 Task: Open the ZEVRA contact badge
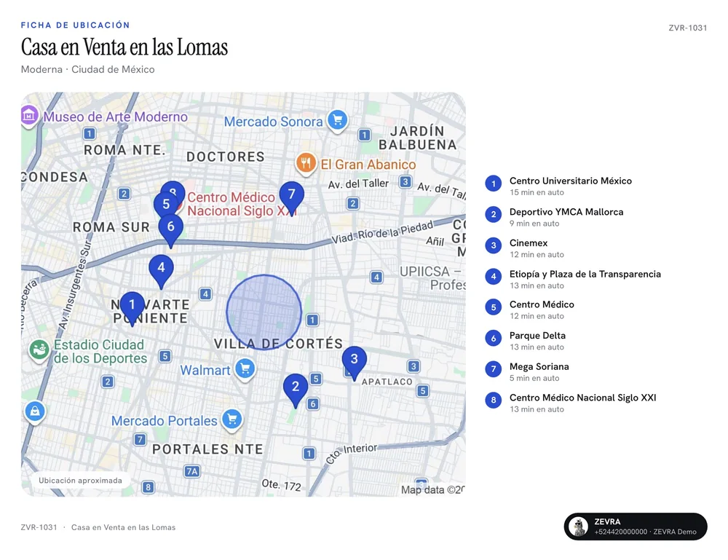pyautogui.click(x=636, y=527)
